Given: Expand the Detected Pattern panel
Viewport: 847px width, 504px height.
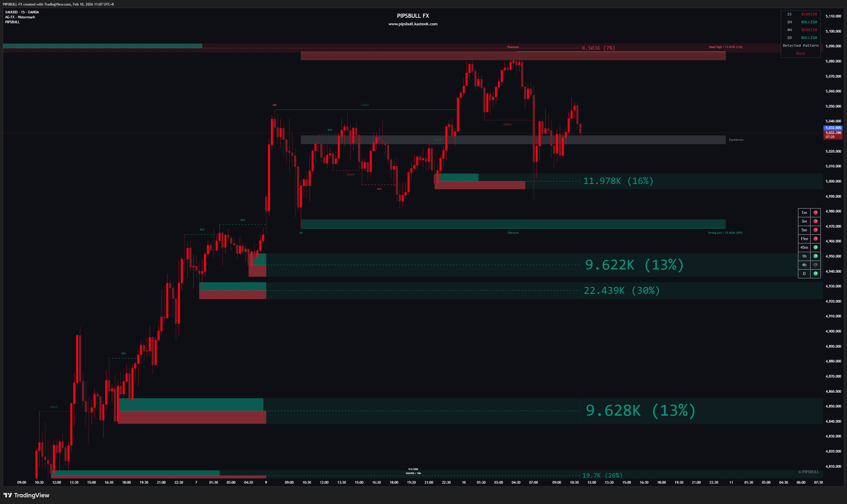Looking at the screenshot, I should 800,46.
